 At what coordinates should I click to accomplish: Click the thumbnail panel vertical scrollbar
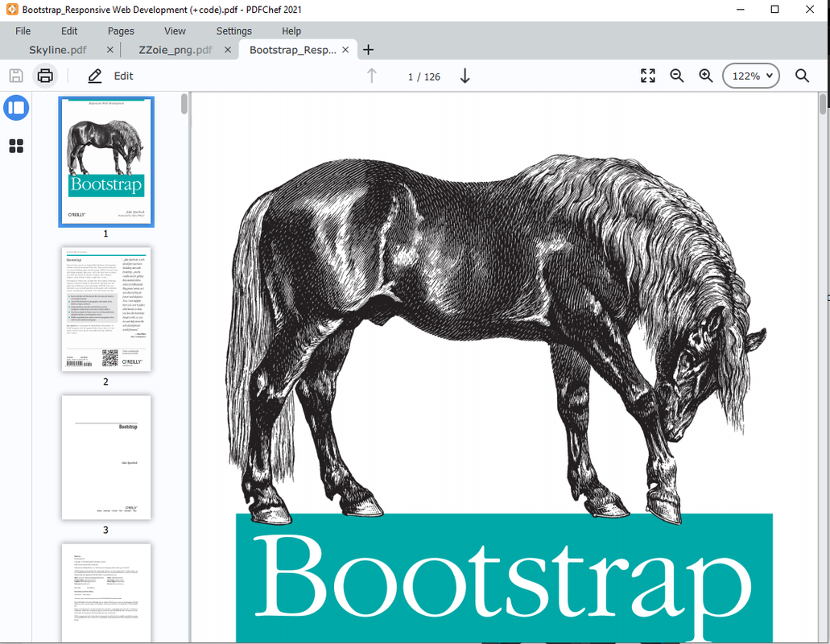tap(184, 104)
